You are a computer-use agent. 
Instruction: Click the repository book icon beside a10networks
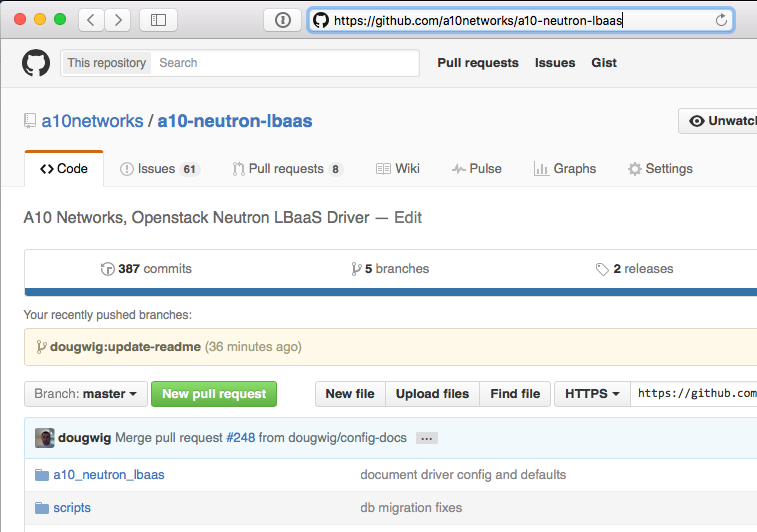30,121
